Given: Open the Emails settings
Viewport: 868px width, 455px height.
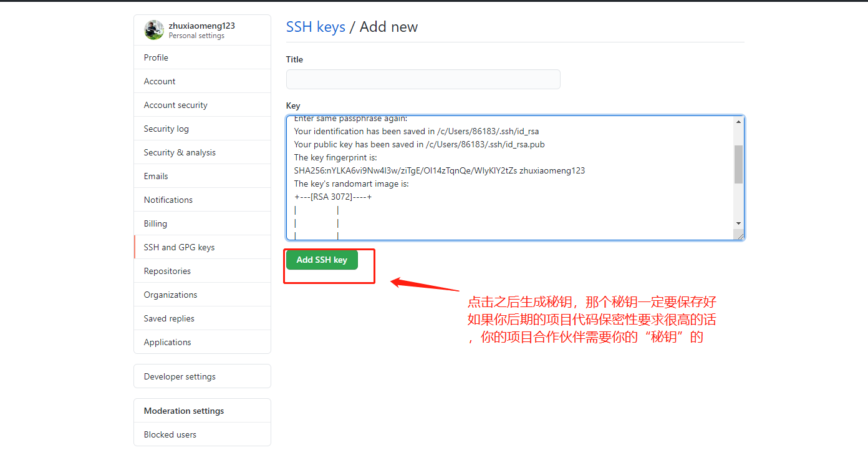Looking at the screenshot, I should point(202,176).
